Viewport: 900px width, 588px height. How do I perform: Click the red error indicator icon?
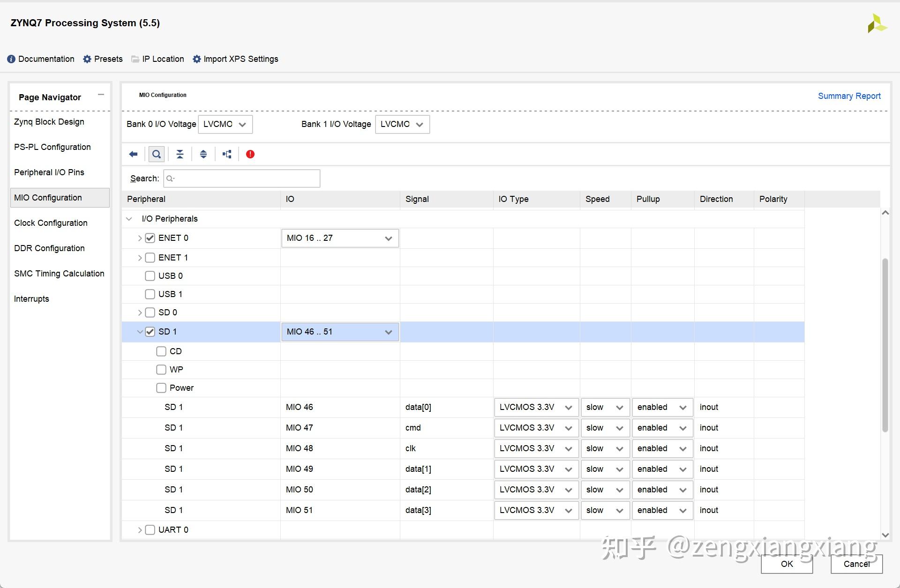pos(250,154)
